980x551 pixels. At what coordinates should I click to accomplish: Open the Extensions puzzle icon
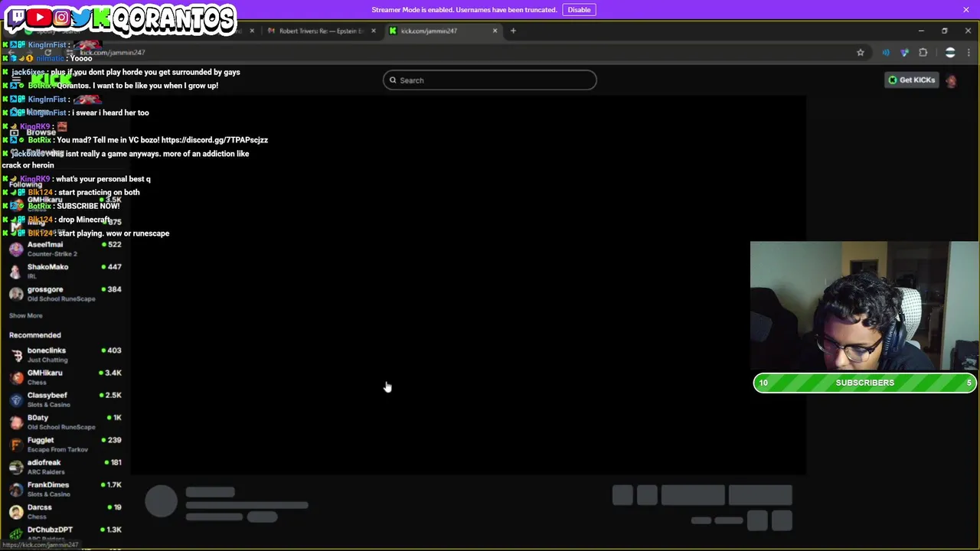click(x=923, y=53)
